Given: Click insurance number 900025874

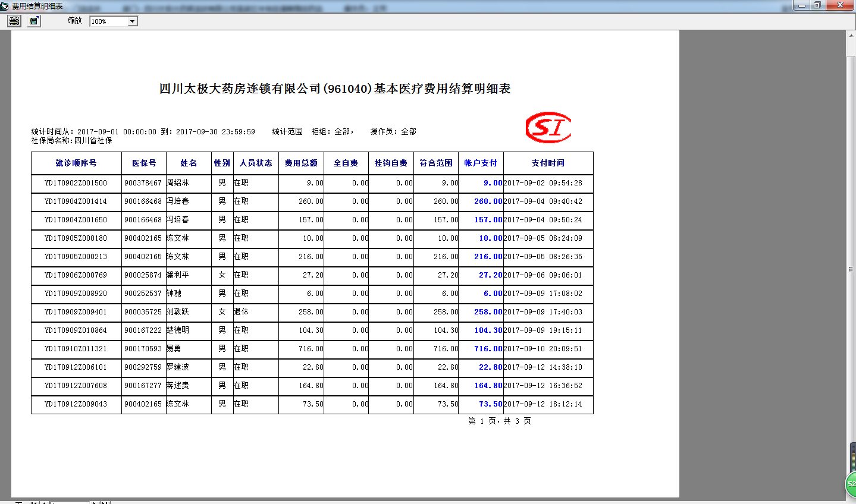Looking at the screenshot, I should (x=143, y=275).
